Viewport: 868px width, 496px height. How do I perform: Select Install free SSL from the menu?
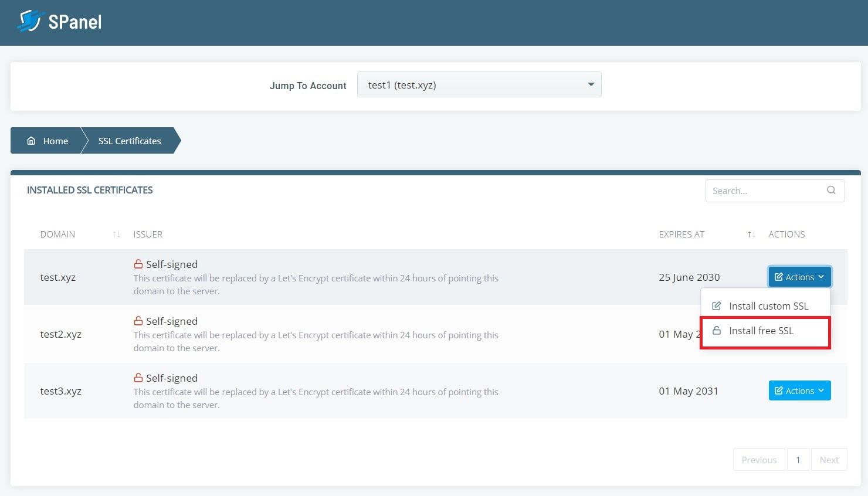coord(761,331)
